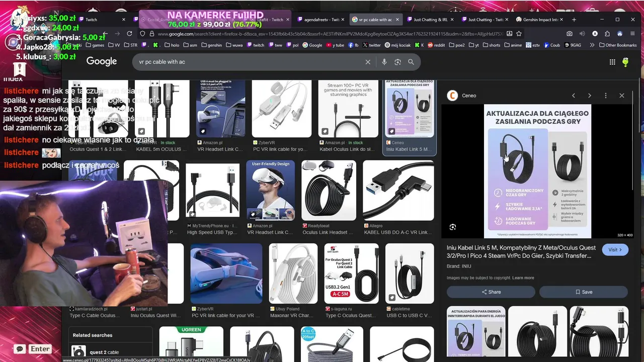The width and height of the screenshot is (644, 362).
Task: Open the anime bookmark folder
Action: 513,45
